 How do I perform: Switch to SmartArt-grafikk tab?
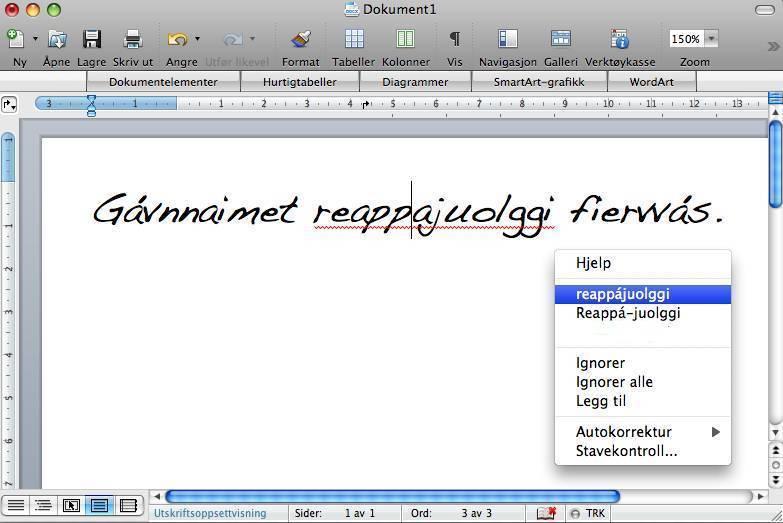tap(539, 82)
